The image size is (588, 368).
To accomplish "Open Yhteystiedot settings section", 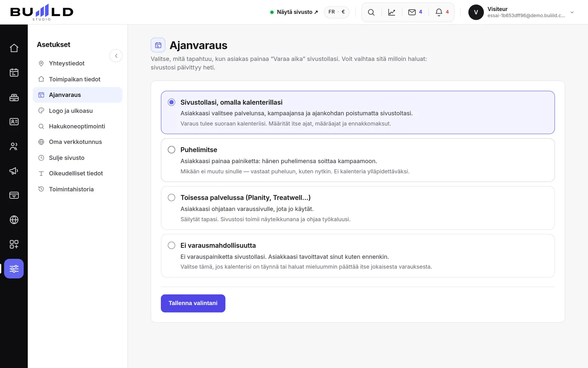I will tap(78, 63).
